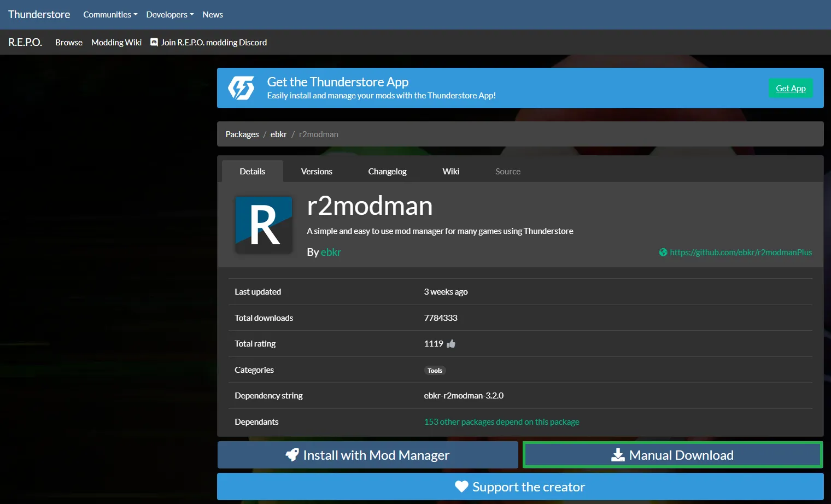Screen dimensions: 831x504
Task: Click the download tray icon on Manual Download
Action: [618, 455]
